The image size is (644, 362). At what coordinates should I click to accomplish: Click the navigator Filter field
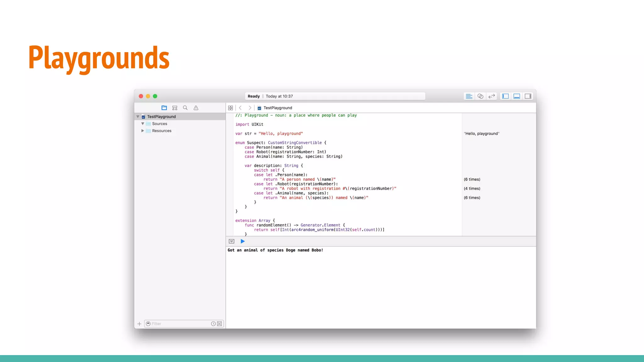click(184, 324)
